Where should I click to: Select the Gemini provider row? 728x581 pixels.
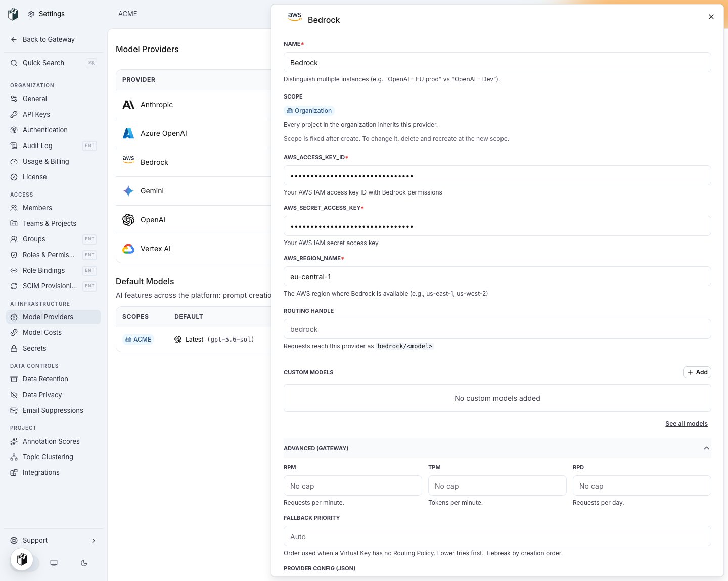(x=194, y=191)
